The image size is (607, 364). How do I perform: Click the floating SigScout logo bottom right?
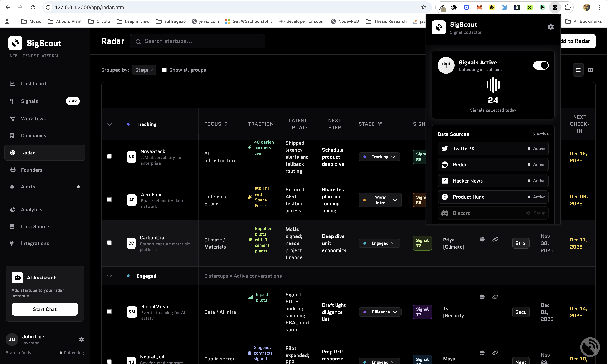click(x=590, y=347)
